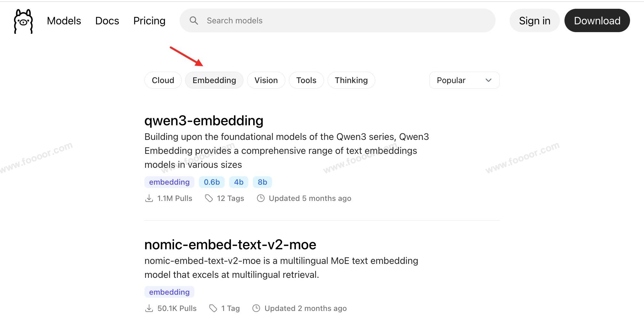Click the Ollama llama logo
Viewport: 644px width, 322px height.
[x=23, y=21]
